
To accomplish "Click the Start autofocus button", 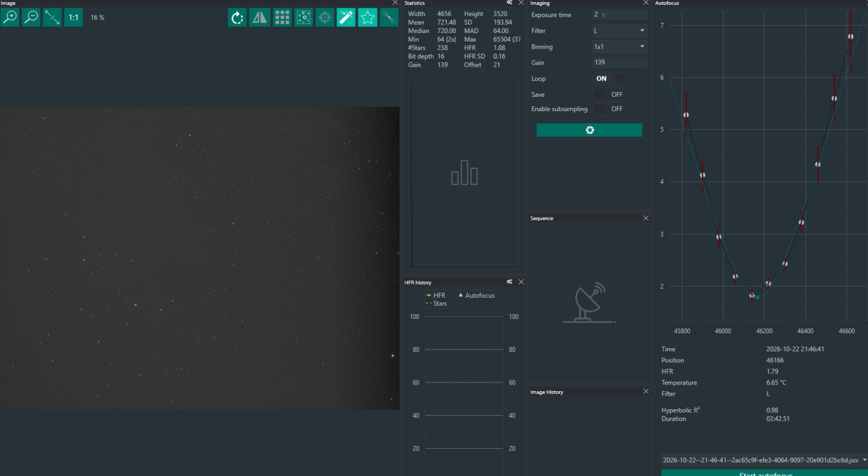I will tap(765, 473).
